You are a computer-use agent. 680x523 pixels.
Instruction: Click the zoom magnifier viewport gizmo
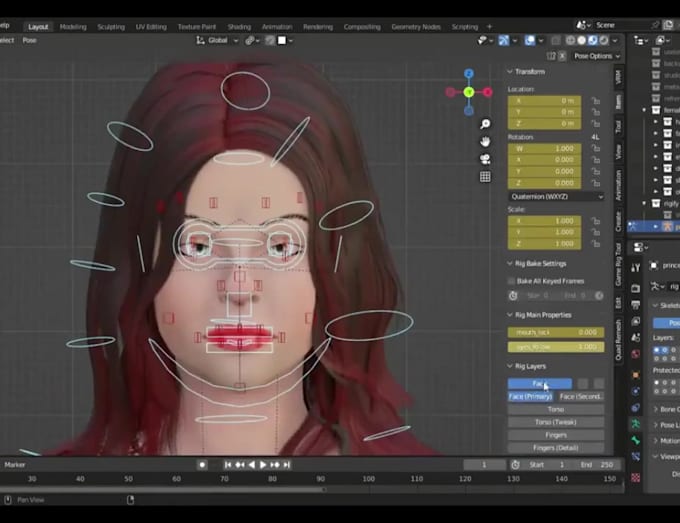coord(485,124)
